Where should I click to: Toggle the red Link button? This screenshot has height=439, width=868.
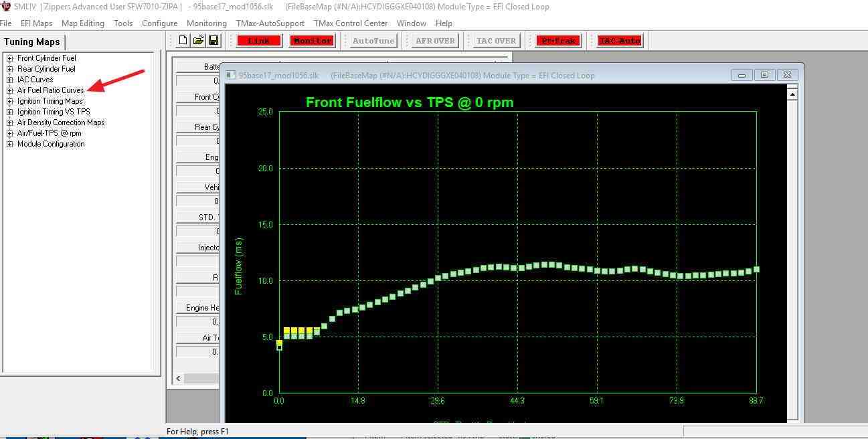[259, 41]
